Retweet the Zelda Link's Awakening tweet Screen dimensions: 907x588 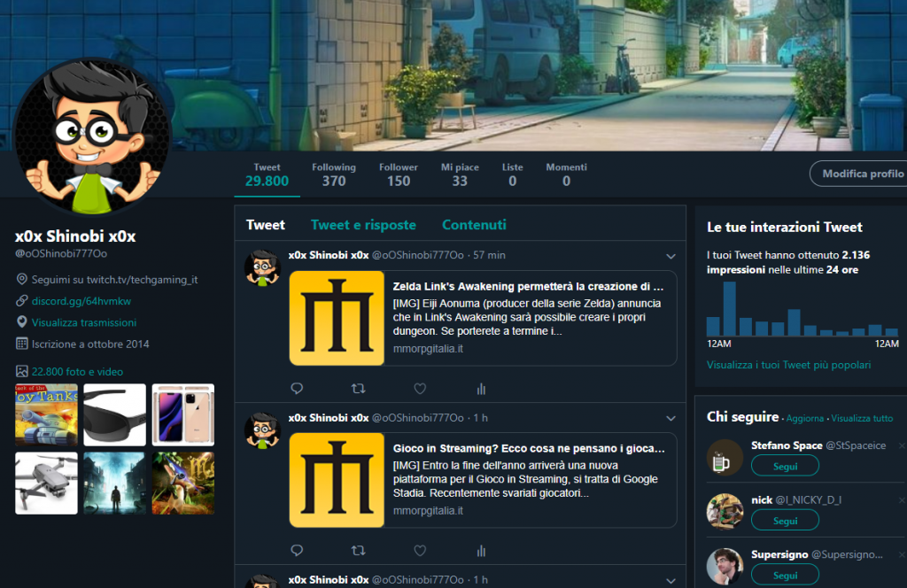tap(358, 389)
